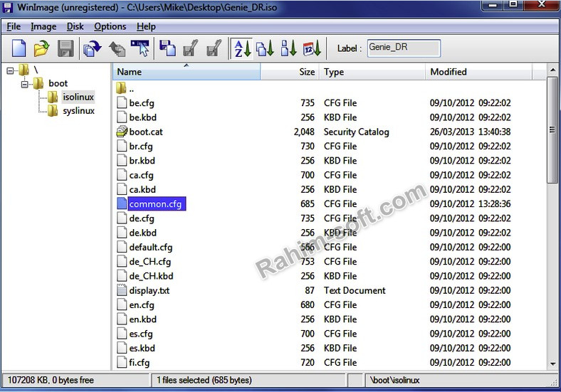
Task: Click the Extract file toolbar icon
Action: point(191,48)
